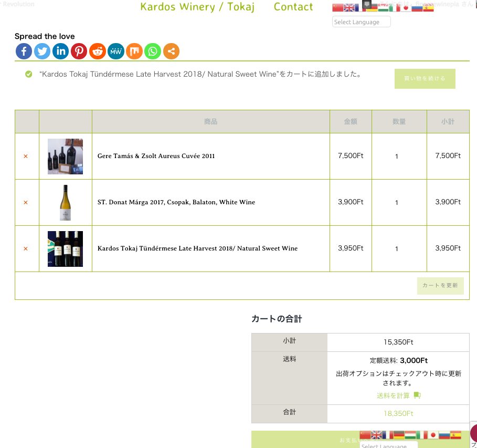The width and height of the screenshot is (477, 448).
Task: Click the Russian flag in the bottom language bar
Action: point(444,435)
